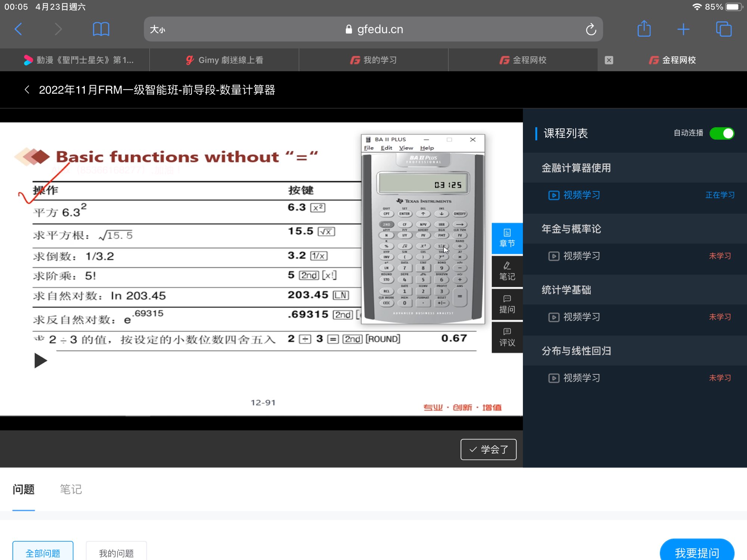Click the 我要提问 button
The height and width of the screenshot is (560, 747).
(x=697, y=553)
